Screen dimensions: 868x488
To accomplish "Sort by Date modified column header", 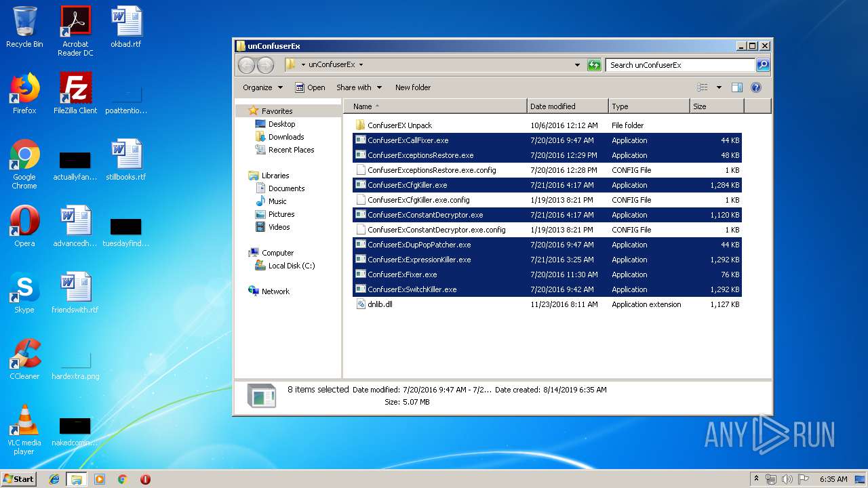I will click(568, 106).
